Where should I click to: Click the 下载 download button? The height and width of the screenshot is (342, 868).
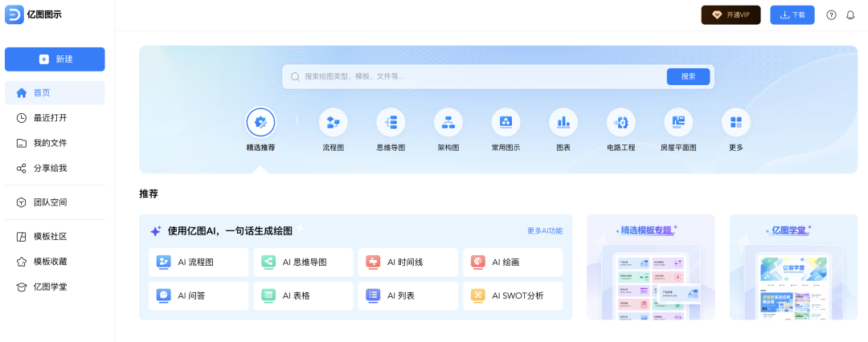click(x=792, y=15)
